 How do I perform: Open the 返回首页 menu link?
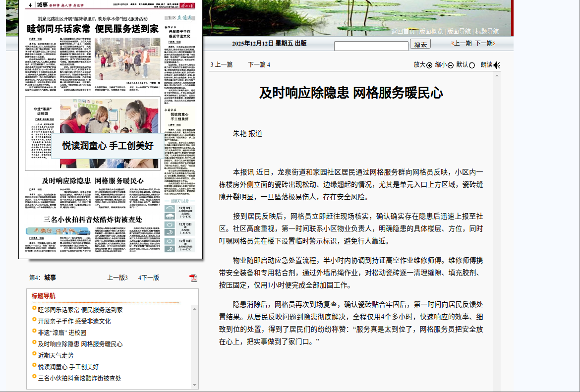point(403,31)
